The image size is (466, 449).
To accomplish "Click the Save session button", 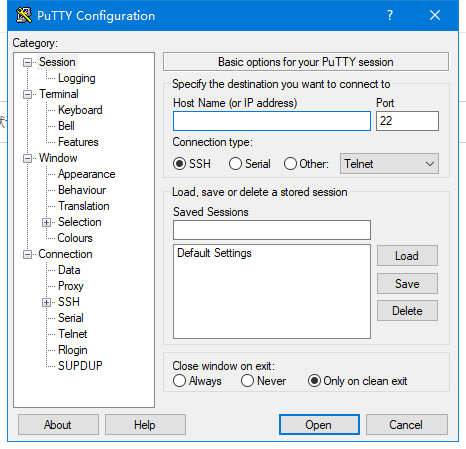I will point(407,284).
